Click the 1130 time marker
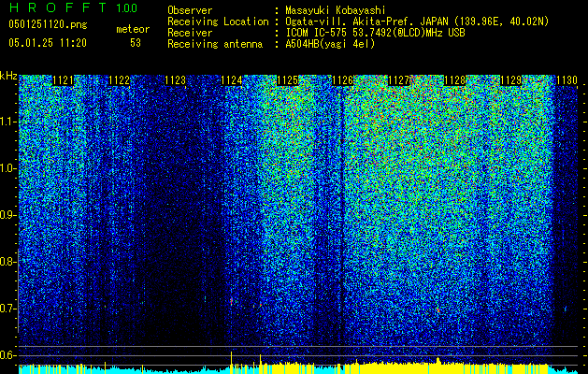 tap(566, 80)
